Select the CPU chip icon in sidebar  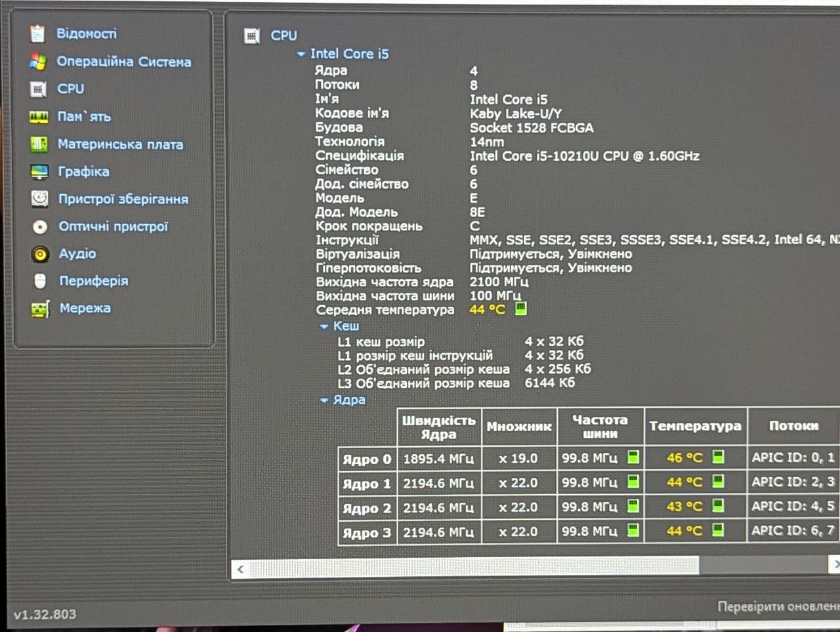pyautogui.click(x=39, y=89)
